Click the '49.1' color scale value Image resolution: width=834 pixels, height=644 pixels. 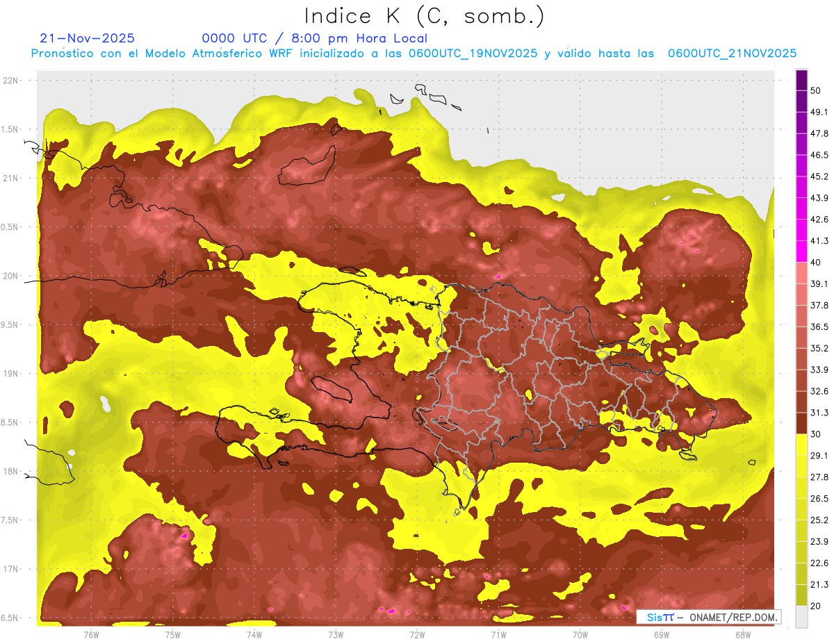point(819,112)
